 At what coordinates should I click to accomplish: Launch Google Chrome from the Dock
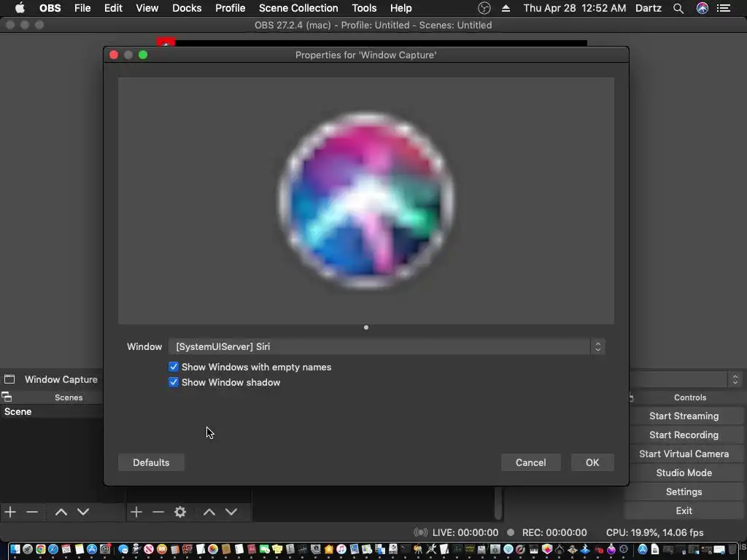[x=41, y=549]
